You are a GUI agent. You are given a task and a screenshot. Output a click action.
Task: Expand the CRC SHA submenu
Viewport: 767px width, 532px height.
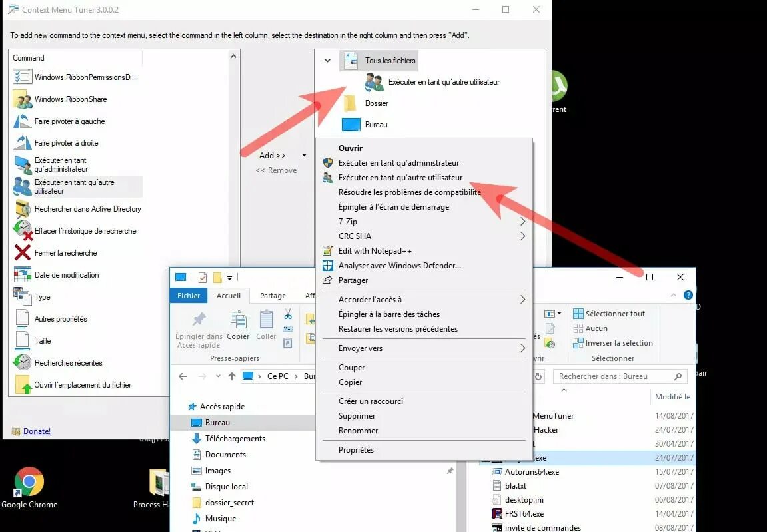pyautogui.click(x=522, y=236)
